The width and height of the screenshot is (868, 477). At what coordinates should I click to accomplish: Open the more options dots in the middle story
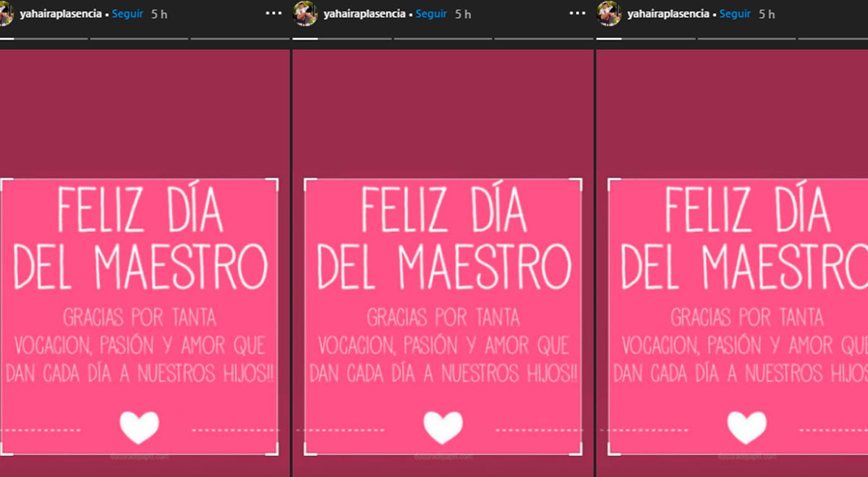tap(577, 14)
